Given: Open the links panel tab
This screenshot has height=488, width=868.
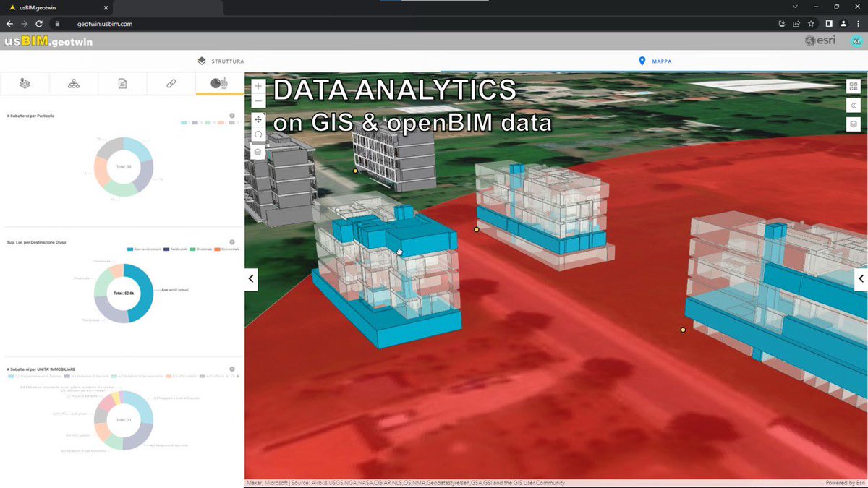Looking at the screenshot, I should tap(171, 84).
